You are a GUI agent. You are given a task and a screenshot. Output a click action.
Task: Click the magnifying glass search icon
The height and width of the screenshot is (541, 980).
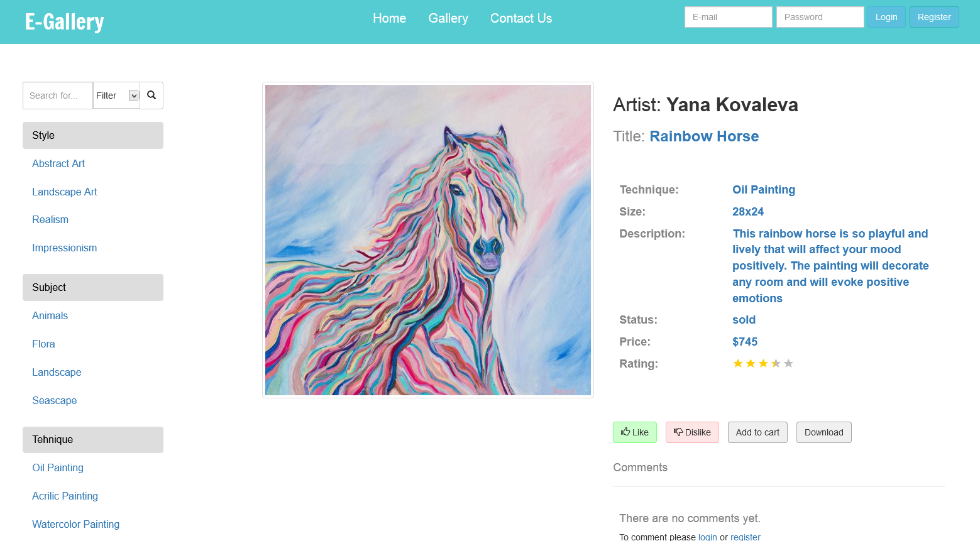click(x=151, y=96)
